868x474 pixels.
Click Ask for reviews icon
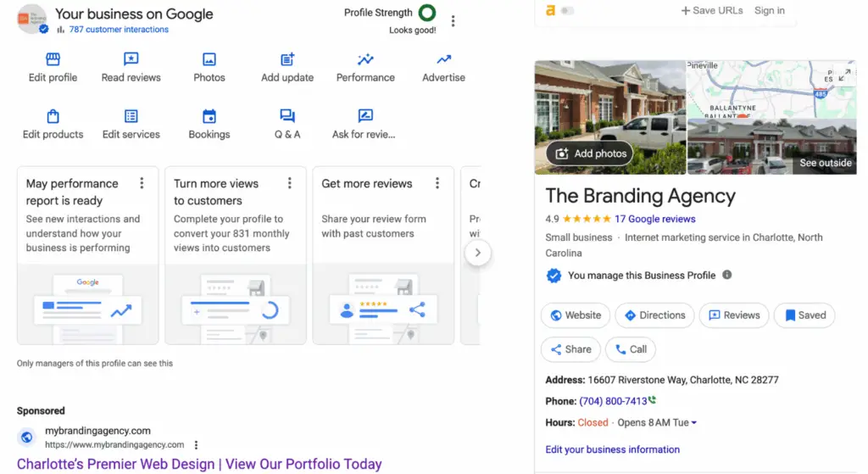(365, 115)
